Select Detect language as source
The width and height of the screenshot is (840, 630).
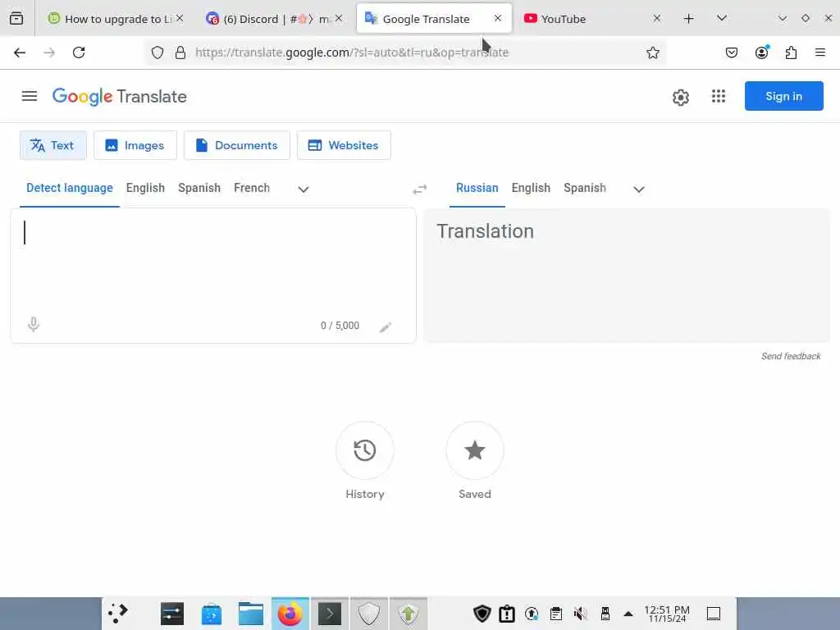click(70, 188)
